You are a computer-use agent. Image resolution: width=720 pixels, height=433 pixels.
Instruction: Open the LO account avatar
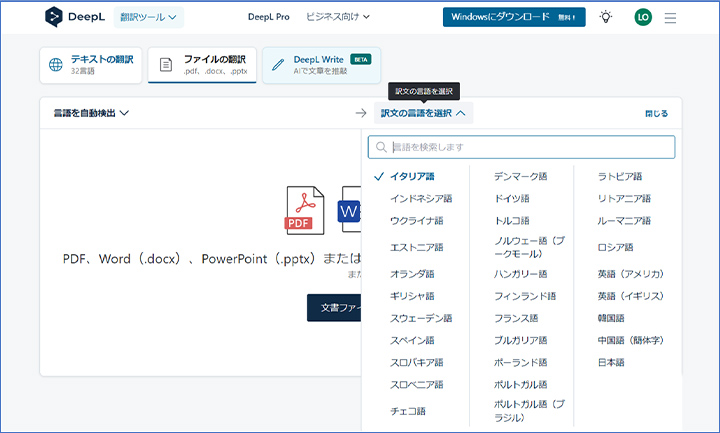(x=643, y=17)
